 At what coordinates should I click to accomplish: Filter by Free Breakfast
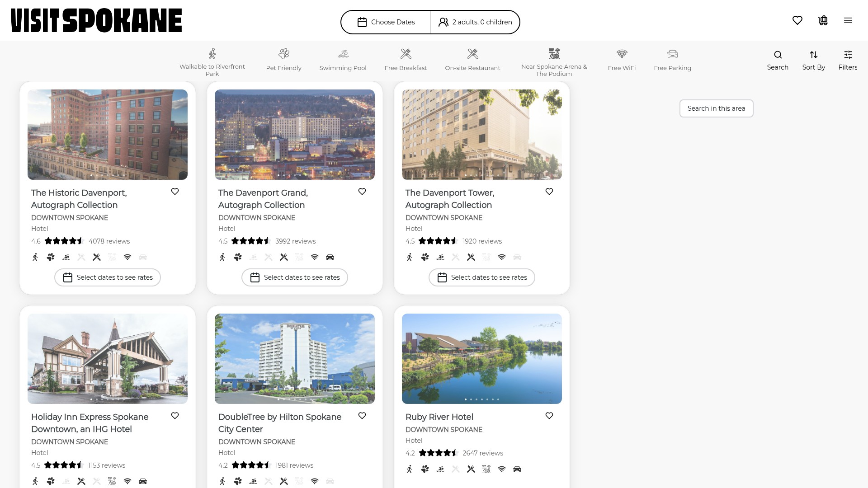click(406, 60)
